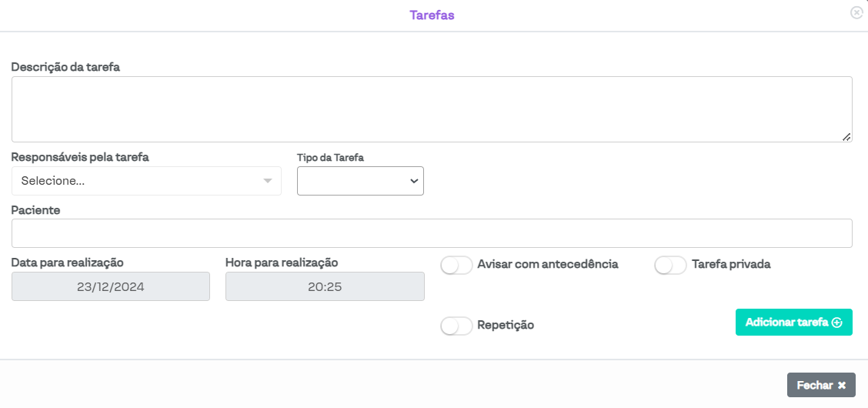Viewport: 868px width, 408px height.
Task: Click the Avisar com antecedência label
Action: click(547, 264)
